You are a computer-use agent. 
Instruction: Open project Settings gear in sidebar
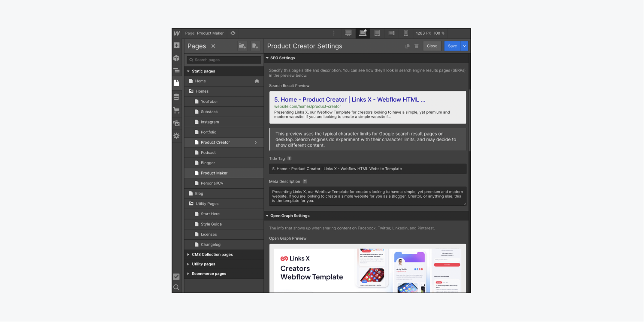(x=176, y=135)
